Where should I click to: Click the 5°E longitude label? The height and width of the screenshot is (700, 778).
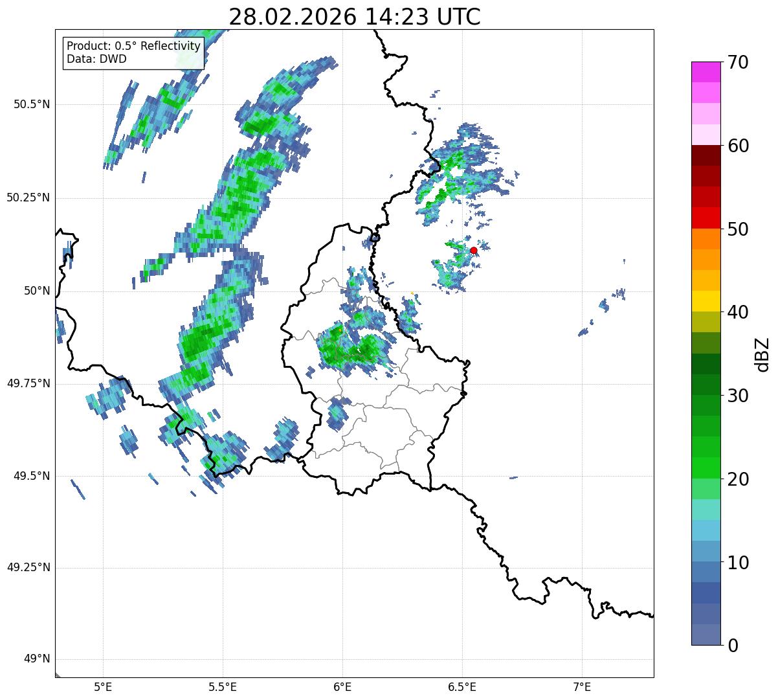click(103, 686)
